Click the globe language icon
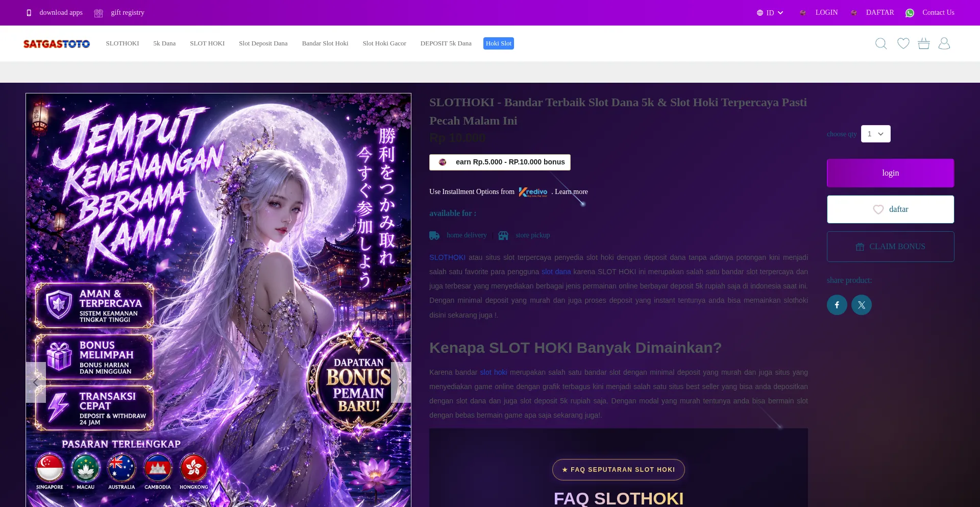The width and height of the screenshot is (980, 507). pyautogui.click(x=760, y=13)
